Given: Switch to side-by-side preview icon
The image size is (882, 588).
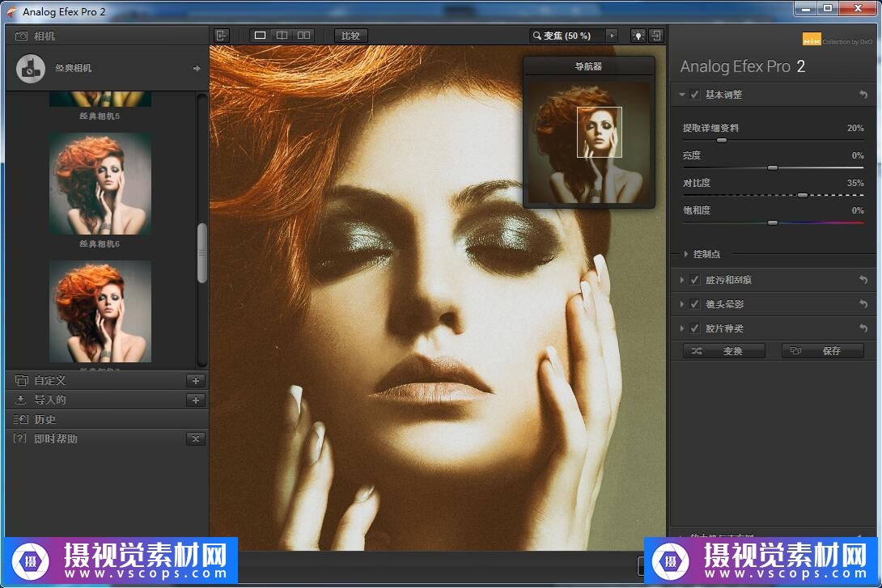Looking at the screenshot, I should (303, 36).
